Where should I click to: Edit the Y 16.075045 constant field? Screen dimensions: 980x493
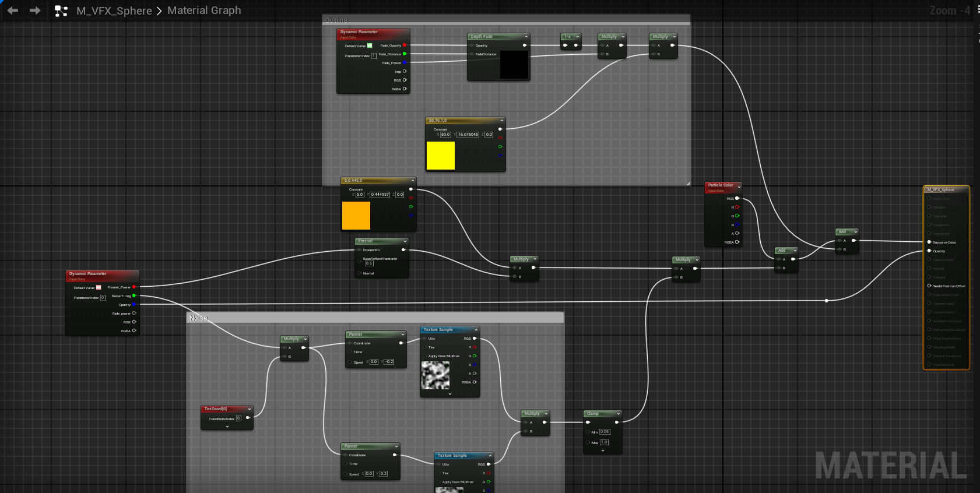(468, 135)
